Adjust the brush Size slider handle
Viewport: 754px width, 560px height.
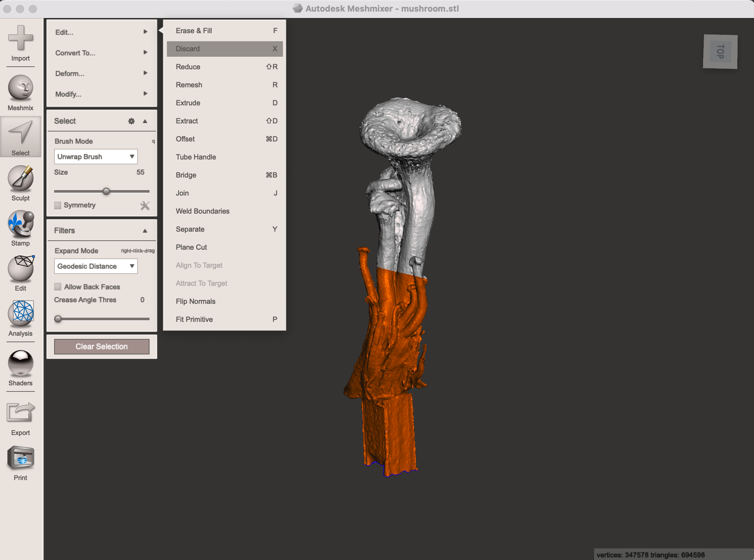[106, 191]
